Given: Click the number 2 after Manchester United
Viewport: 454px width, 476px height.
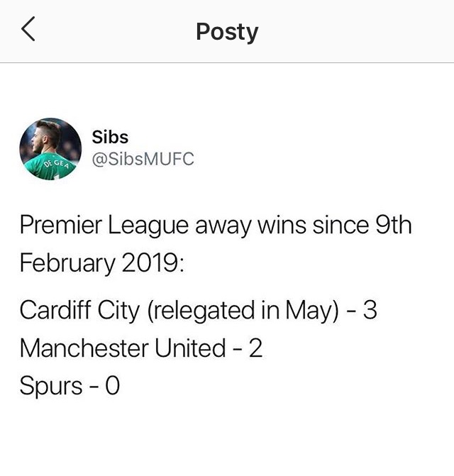Looking at the screenshot, I should [255, 348].
